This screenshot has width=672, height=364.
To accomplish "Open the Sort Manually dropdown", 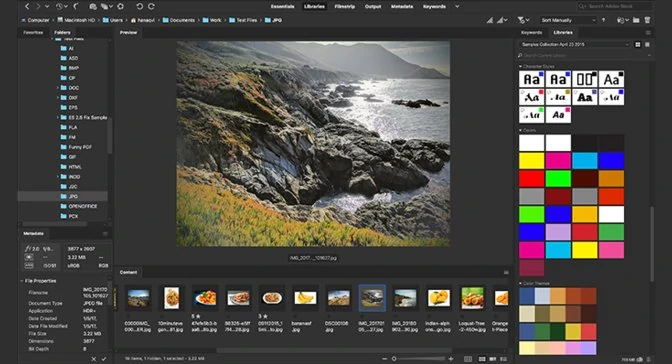I will (568, 20).
